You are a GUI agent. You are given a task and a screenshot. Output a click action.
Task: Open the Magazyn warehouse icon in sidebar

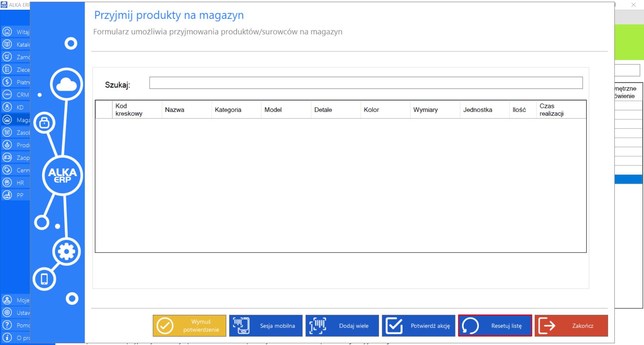(x=7, y=120)
